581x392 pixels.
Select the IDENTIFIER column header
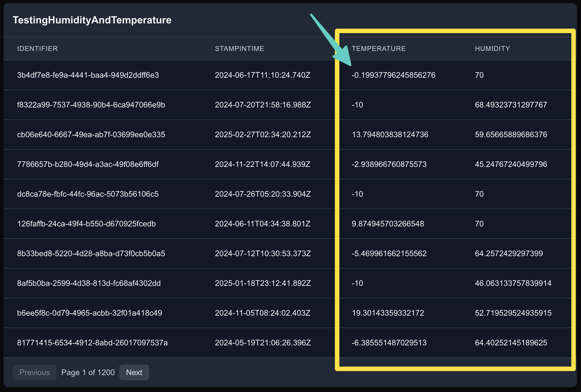click(x=37, y=48)
